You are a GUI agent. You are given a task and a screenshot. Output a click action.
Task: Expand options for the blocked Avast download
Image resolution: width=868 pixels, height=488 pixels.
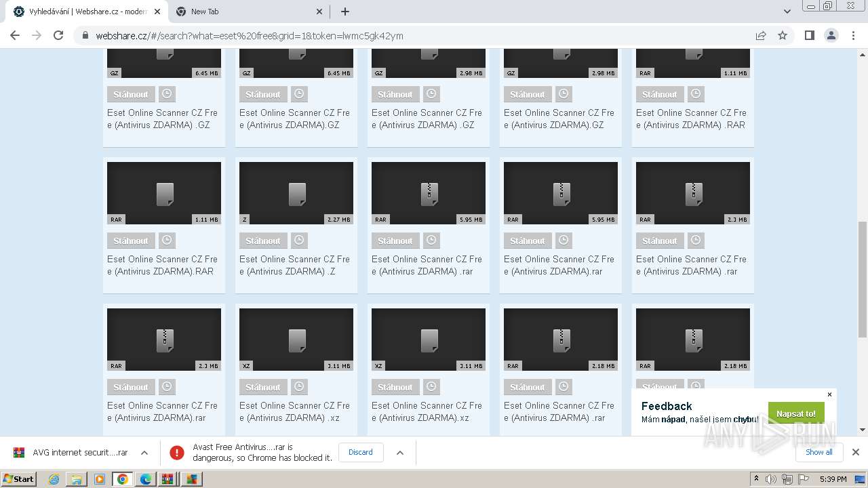pyautogui.click(x=400, y=452)
